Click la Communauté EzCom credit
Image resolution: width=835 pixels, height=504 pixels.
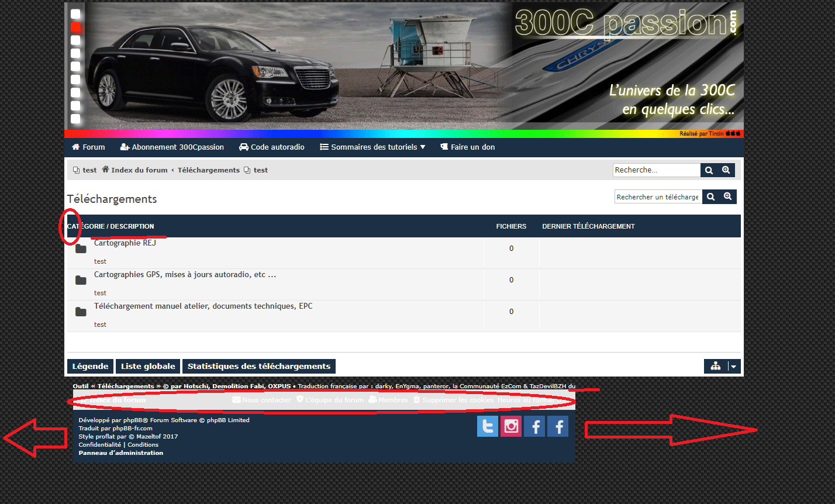point(487,386)
